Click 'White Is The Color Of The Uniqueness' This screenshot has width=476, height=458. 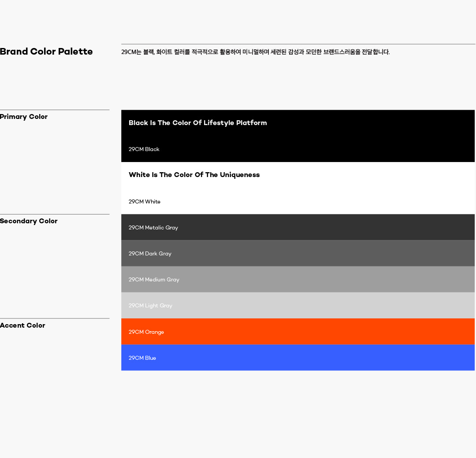tap(194, 175)
